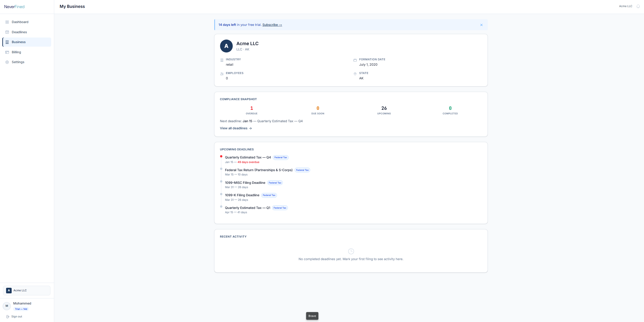Click the Dashboard grid icon
This screenshot has width=644, height=322.
(7, 22)
